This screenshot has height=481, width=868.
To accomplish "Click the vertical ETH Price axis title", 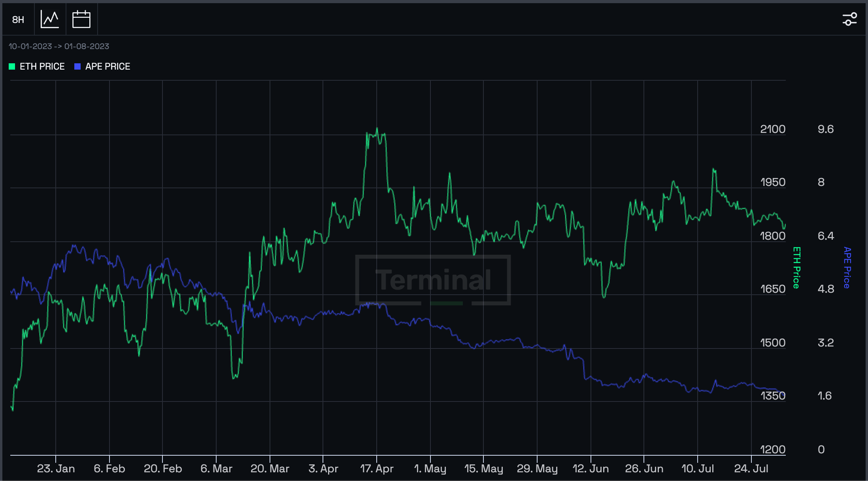I will [x=796, y=268].
